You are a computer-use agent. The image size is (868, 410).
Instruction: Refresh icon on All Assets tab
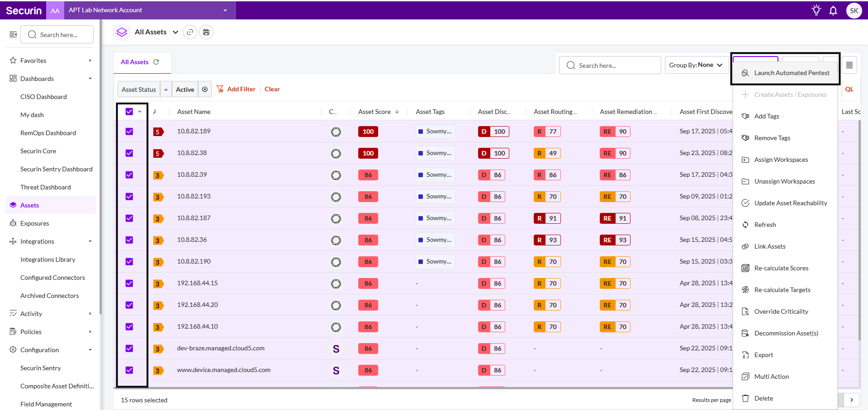156,62
